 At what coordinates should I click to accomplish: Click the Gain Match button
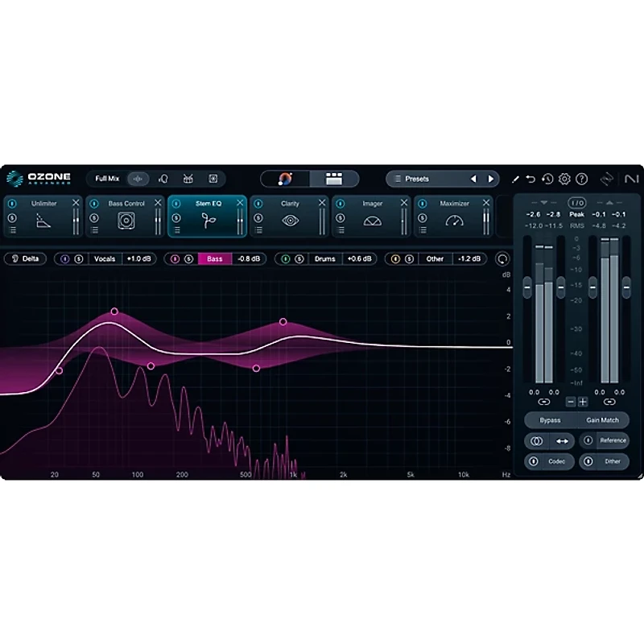[x=601, y=419]
